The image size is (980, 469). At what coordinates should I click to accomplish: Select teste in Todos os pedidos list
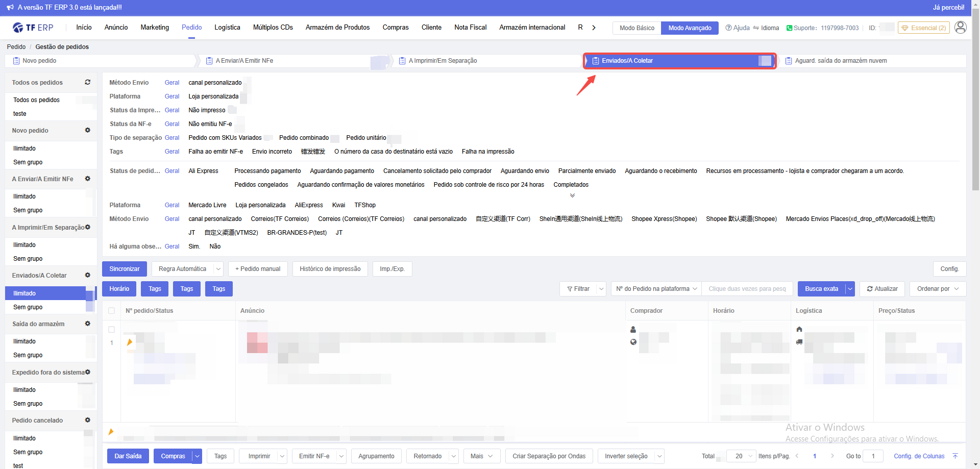19,114
